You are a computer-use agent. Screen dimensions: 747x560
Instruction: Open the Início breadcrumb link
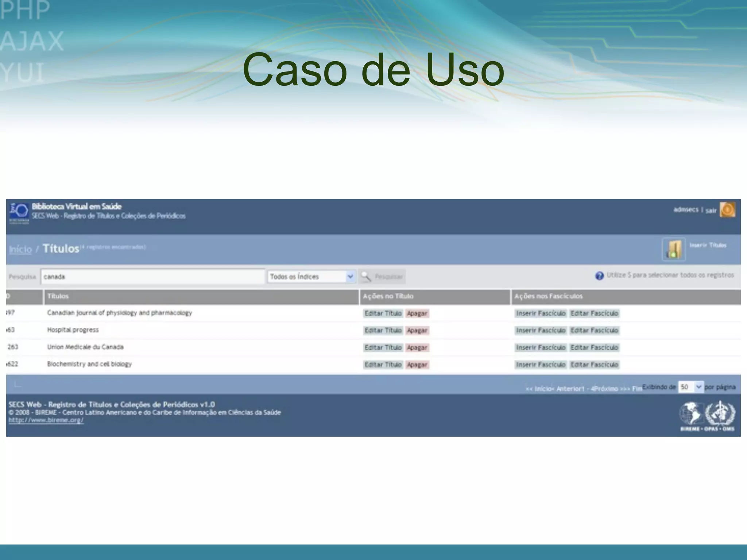click(20, 249)
